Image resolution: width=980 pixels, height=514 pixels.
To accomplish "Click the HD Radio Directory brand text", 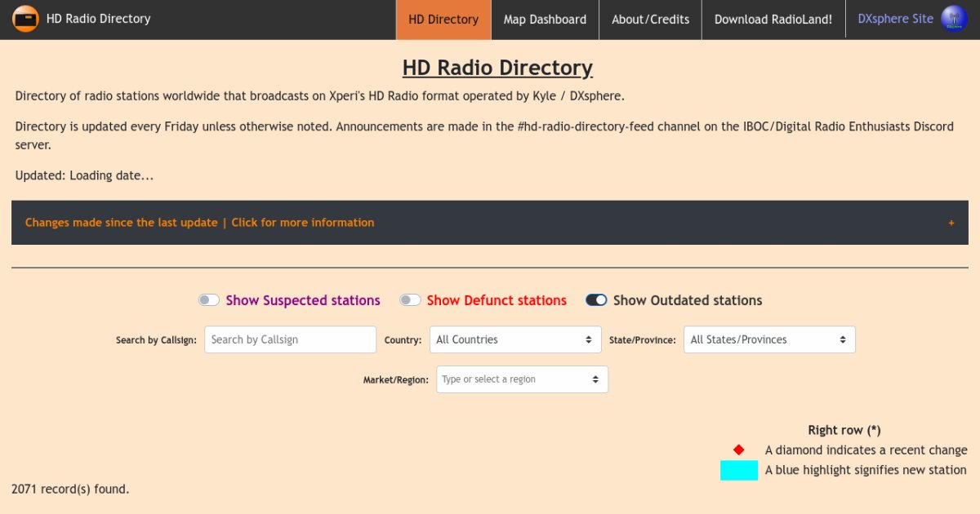I will pos(98,19).
